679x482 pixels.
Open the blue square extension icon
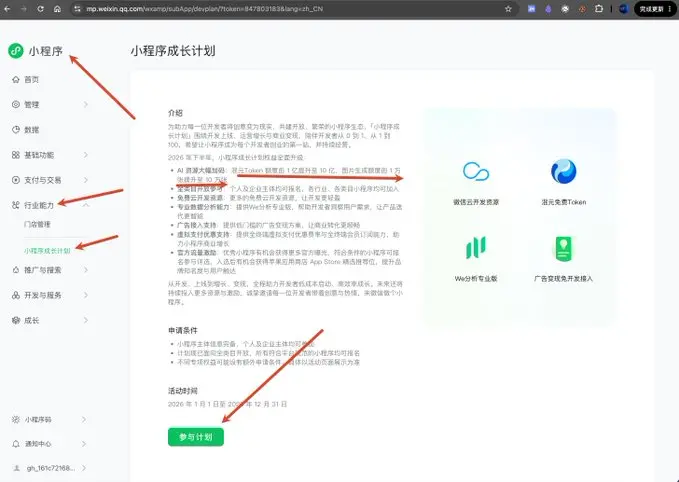pos(531,9)
